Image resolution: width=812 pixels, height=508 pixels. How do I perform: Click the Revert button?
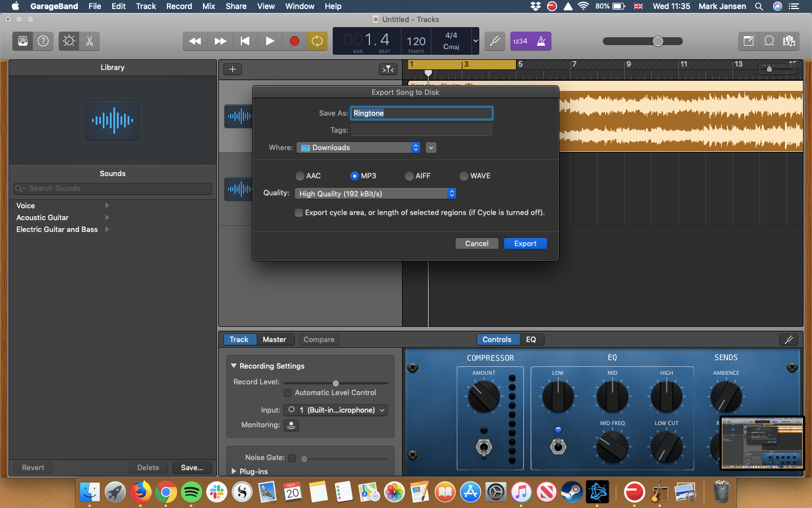pyautogui.click(x=33, y=467)
